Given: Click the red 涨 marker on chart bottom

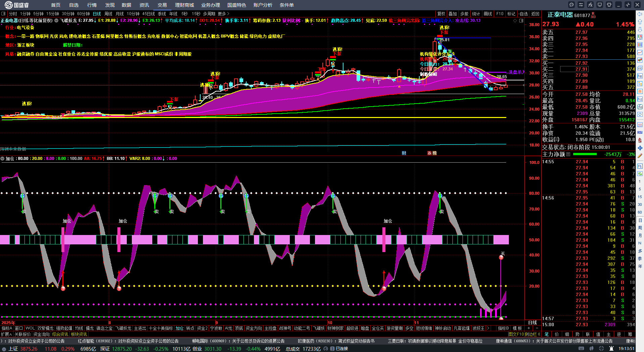Looking at the screenshot, I should 429,153.
